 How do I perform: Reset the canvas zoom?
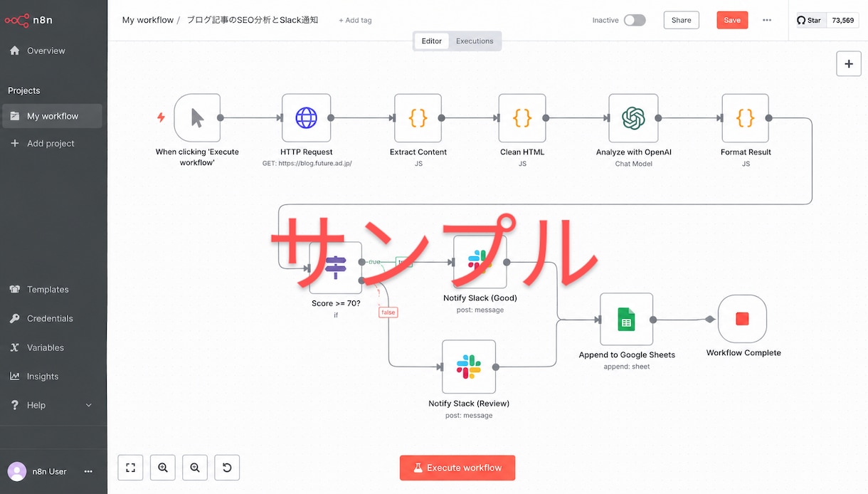click(227, 468)
